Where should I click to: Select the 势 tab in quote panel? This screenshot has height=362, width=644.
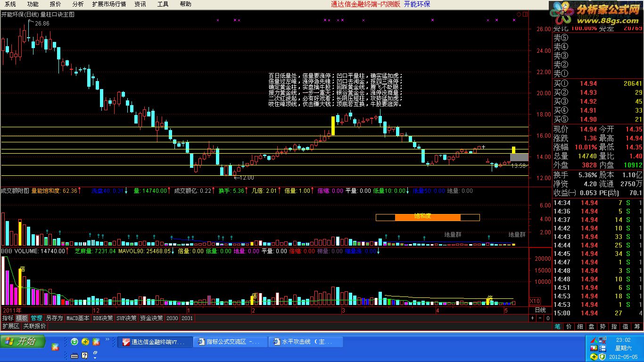click(603, 326)
